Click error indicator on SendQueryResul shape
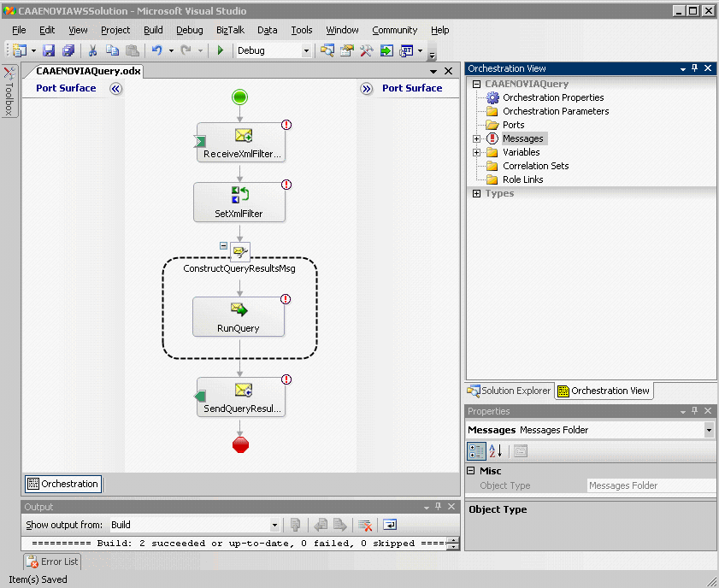Image resolution: width=719 pixels, height=588 pixels. pyautogui.click(x=286, y=379)
